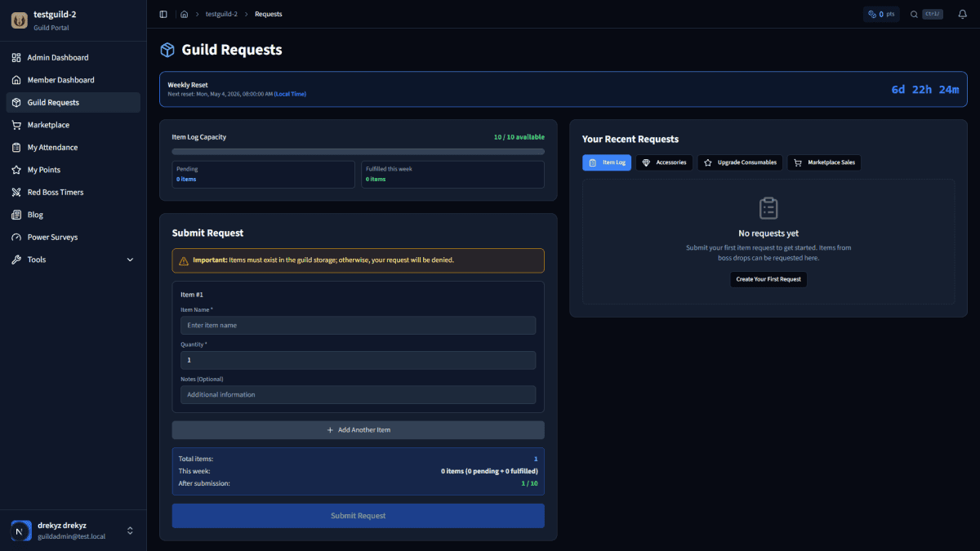
Task: Click the search magnifier icon
Action: click(x=914, y=14)
